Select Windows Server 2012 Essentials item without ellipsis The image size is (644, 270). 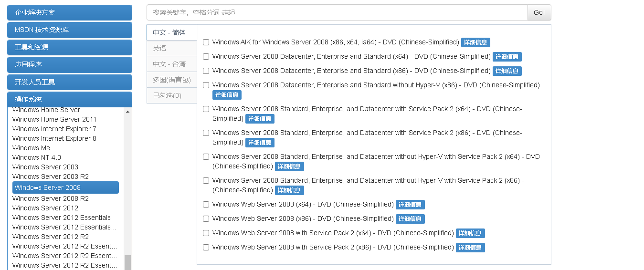point(62,218)
